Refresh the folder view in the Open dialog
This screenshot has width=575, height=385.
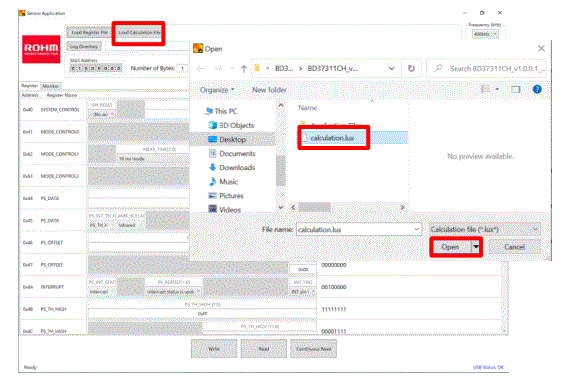click(x=411, y=69)
